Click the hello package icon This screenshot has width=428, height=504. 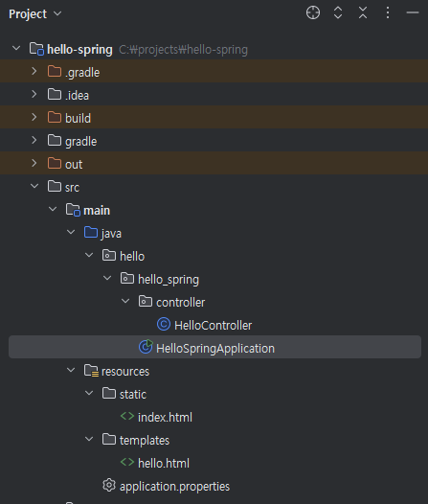coord(109,255)
